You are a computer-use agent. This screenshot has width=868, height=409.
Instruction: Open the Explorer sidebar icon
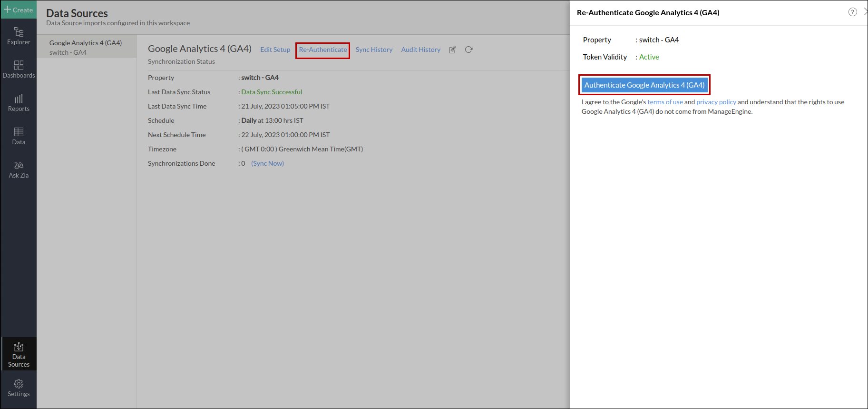pos(19,36)
